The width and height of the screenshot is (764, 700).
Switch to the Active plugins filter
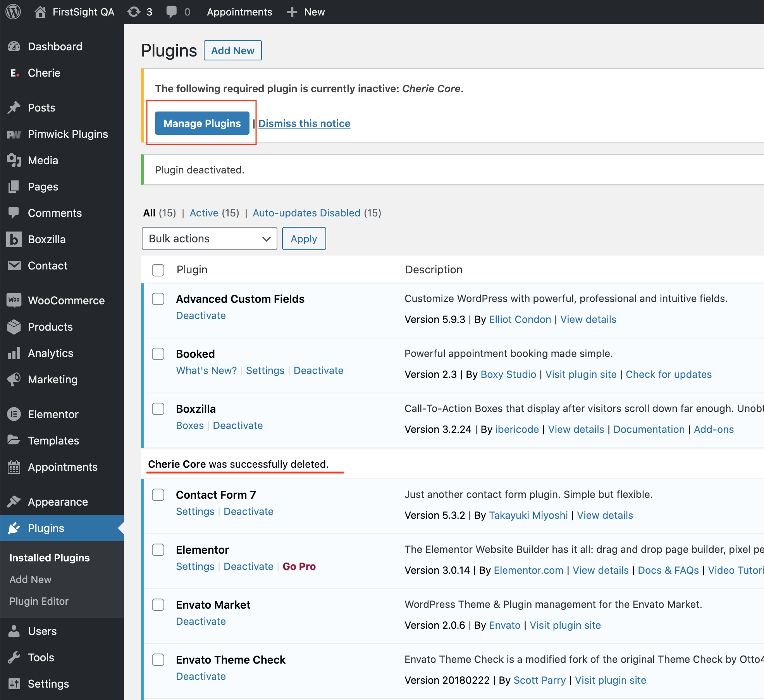[204, 213]
